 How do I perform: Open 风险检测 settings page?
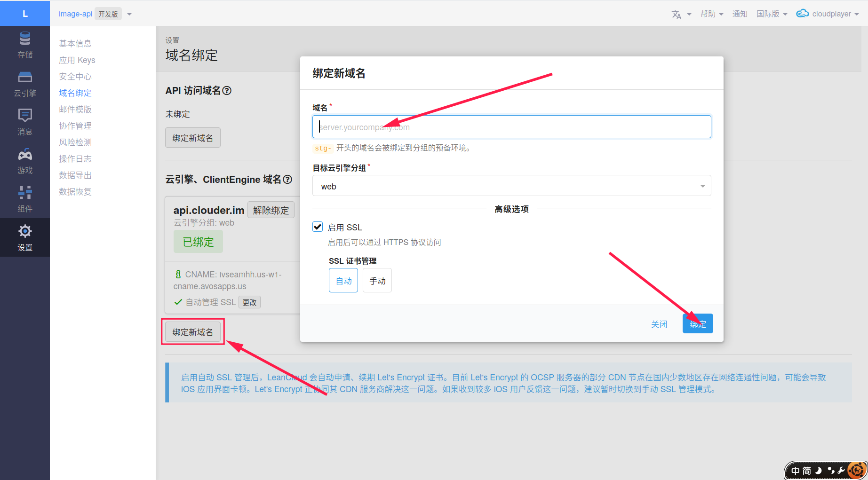point(75,142)
